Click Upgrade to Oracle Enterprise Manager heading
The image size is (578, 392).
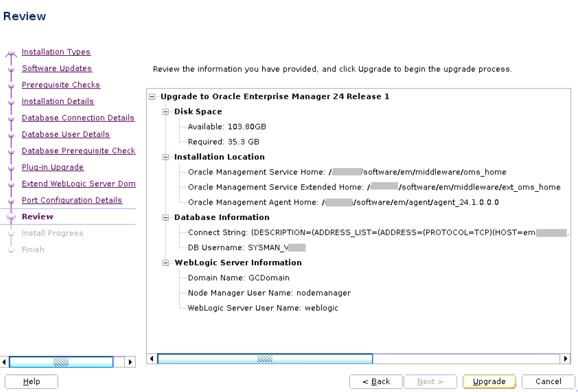click(275, 96)
